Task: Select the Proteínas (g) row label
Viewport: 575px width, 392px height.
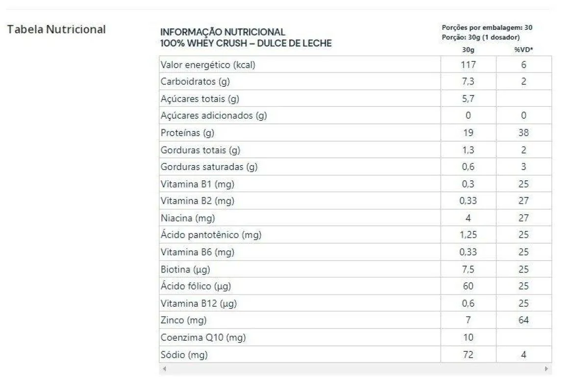Action: click(x=187, y=133)
